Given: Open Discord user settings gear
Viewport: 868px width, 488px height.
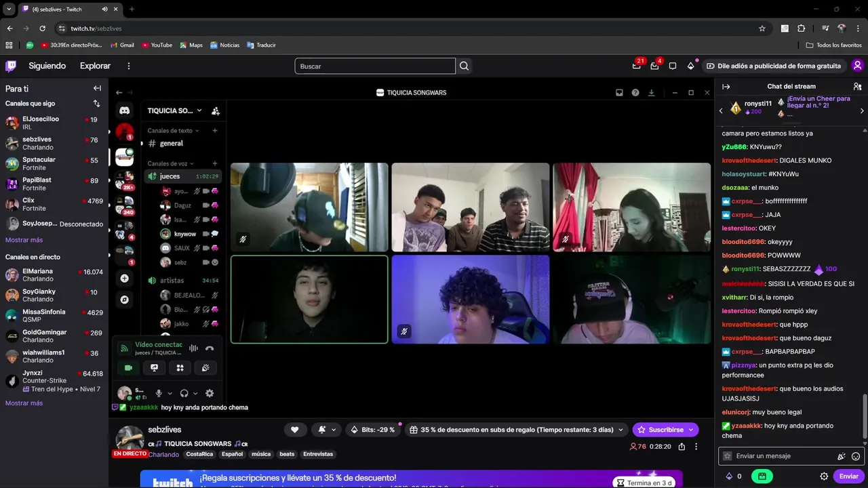Looking at the screenshot, I should [x=210, y=393].
